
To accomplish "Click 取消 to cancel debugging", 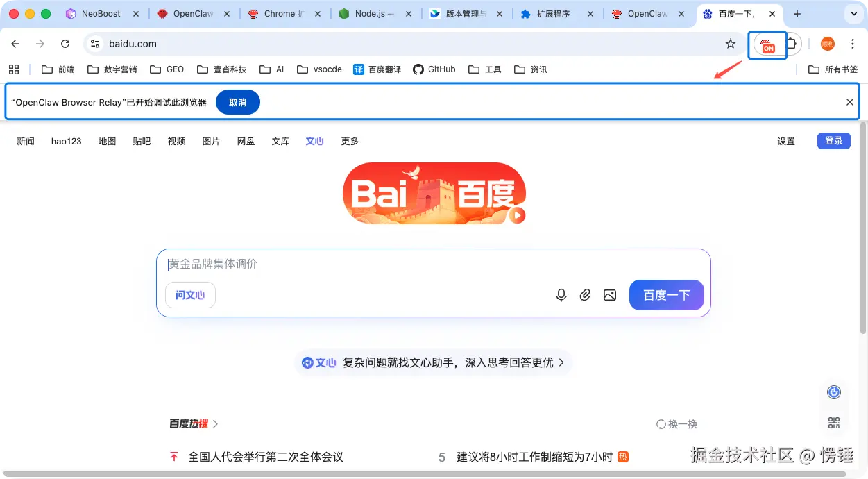I will 238,102.
